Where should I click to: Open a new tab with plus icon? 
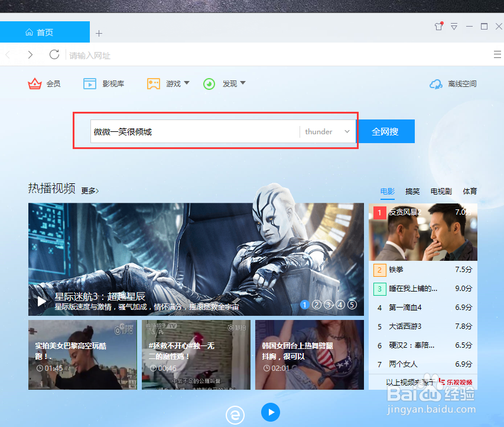click(x=99, y=33)
